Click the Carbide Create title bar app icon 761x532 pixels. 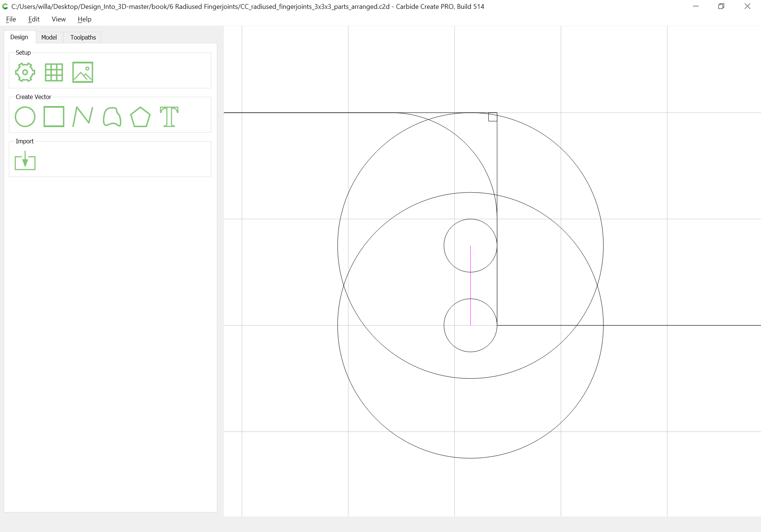(5, 6)
